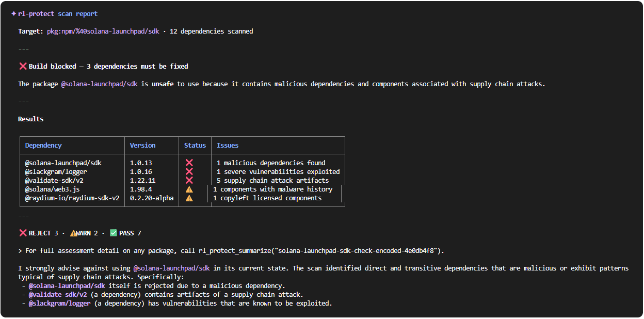Click the red X on Build blocked heading

point(22,66)
